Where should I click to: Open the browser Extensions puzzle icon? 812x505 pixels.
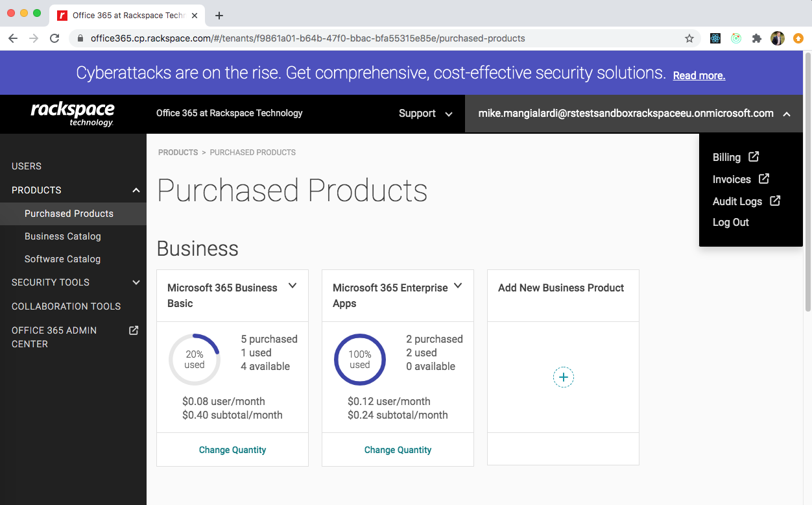coord(756,38)
